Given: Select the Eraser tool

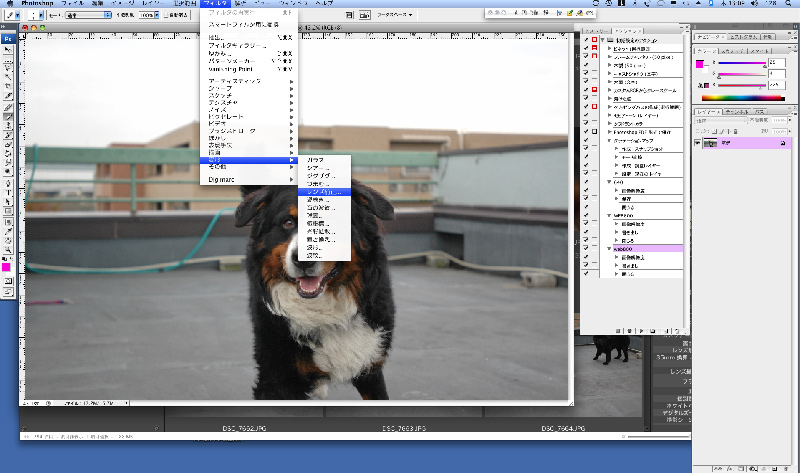Looking at the screenshot, I should [8, 144].
